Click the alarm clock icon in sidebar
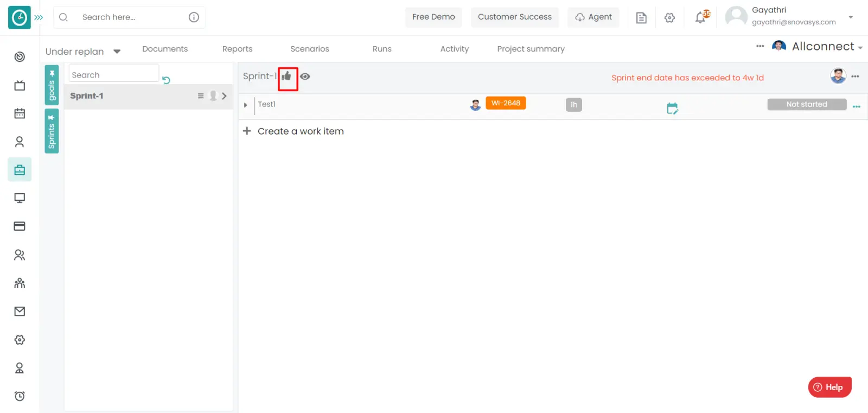 click(x=20, y=396)
